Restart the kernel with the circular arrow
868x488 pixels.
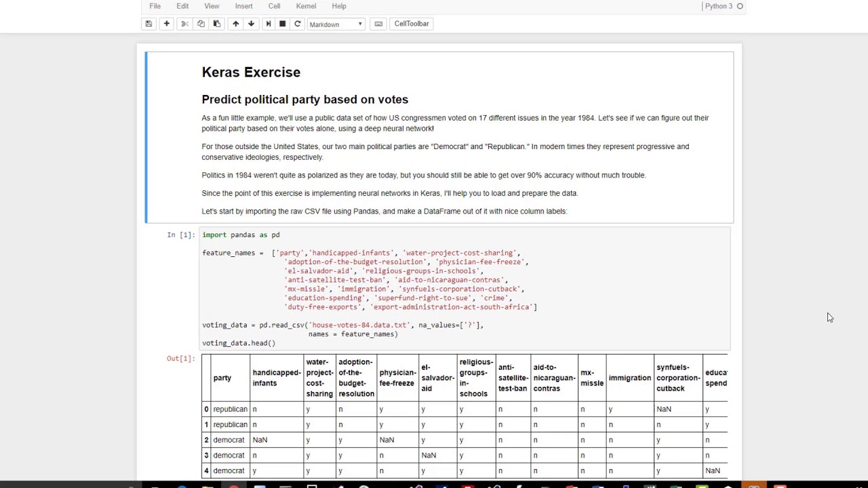tap(297, 24)
